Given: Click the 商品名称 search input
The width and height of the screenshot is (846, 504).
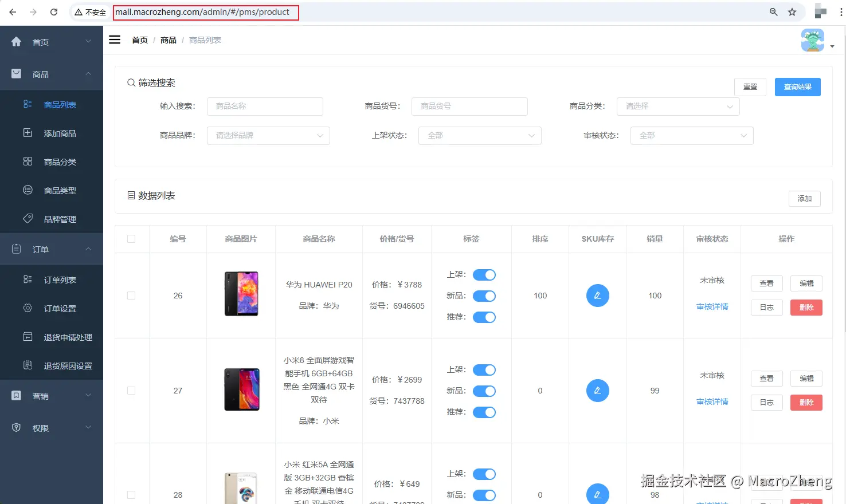Looking at the screenshot, I should click(x=265, y=107).
